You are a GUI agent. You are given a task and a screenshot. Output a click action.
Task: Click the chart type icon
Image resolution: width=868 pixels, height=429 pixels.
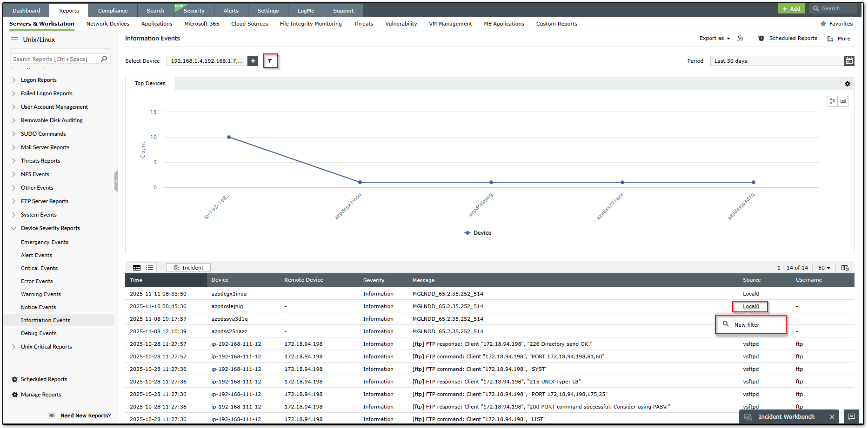tap(843, 101)
